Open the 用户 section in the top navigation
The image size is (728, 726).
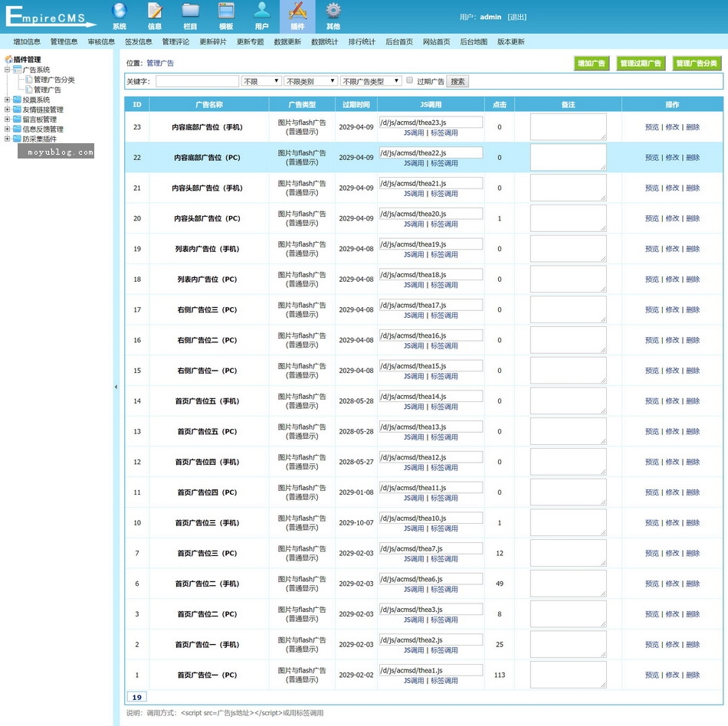262,17
